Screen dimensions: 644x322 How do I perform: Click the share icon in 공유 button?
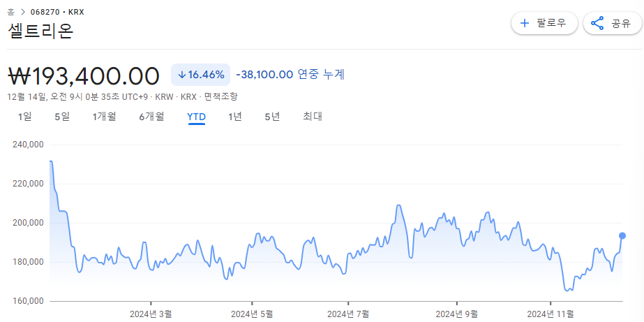pyautogui.click(x=597, y=23)
